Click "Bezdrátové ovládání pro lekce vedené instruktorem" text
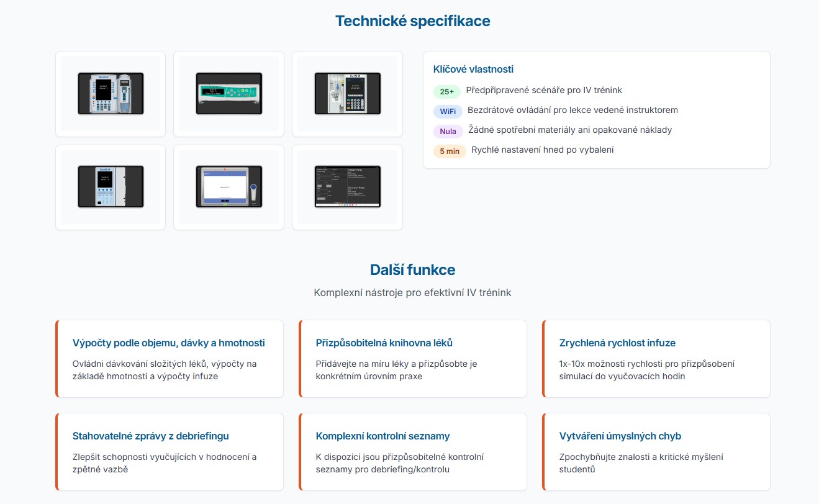This screenshot has width=819, height=504. point(572,110)
